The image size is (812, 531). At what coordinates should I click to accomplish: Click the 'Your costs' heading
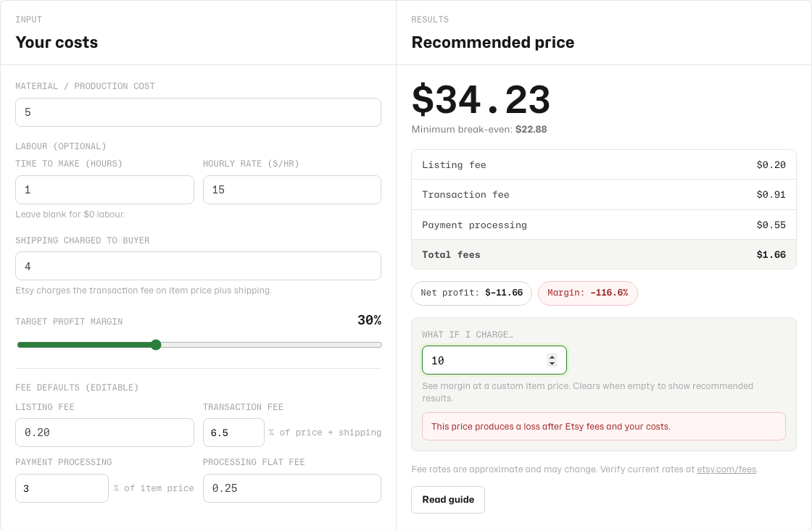pyautogui.click(x=57, y=43)
